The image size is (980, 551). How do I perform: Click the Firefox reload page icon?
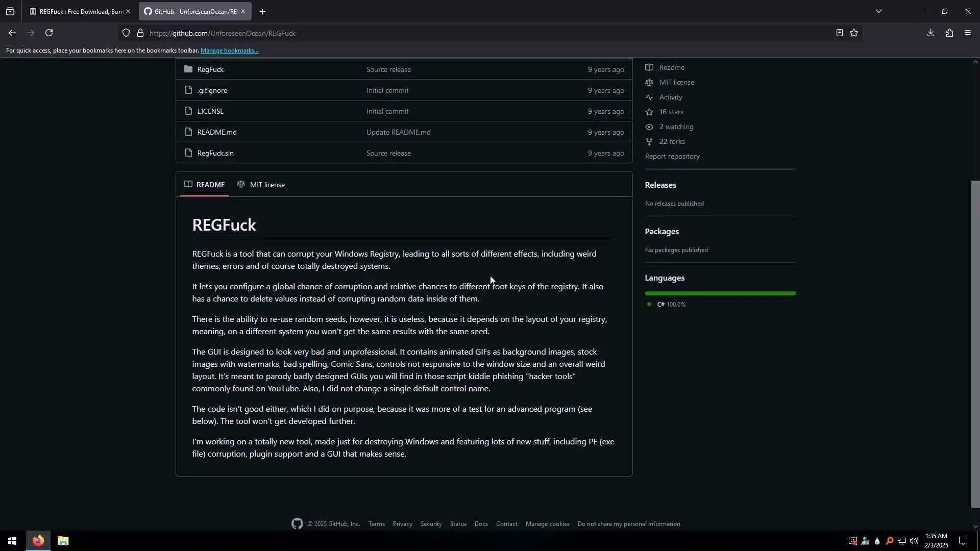tap(49, 33)
